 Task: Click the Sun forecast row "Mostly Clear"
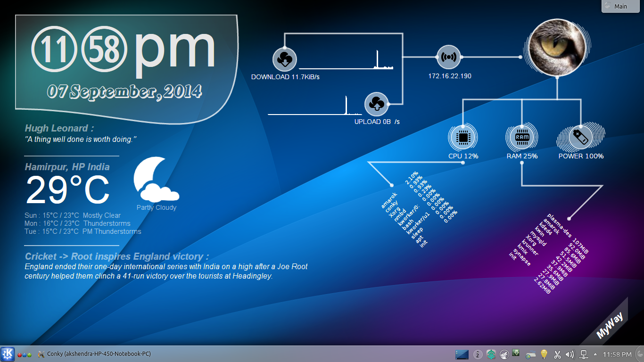click(x=73, y=215)
